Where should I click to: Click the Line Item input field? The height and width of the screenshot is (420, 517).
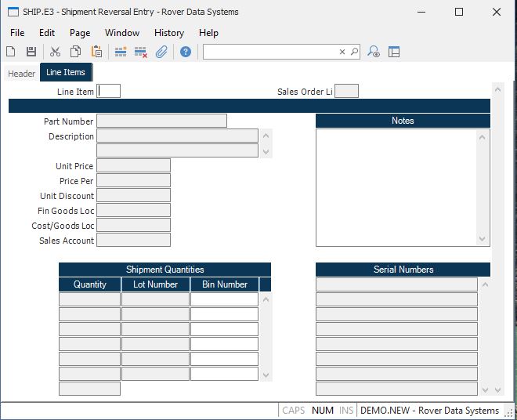pos(109,92)
